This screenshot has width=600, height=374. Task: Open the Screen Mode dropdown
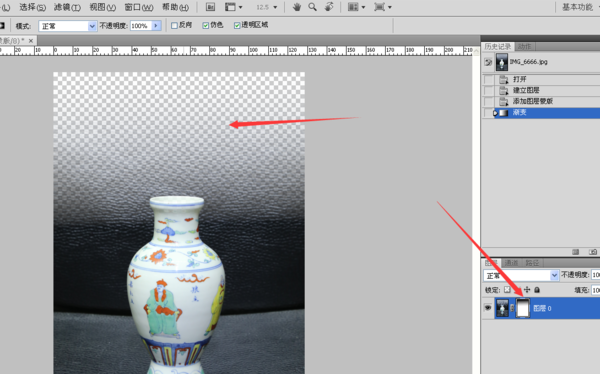(x=383, y=7)
